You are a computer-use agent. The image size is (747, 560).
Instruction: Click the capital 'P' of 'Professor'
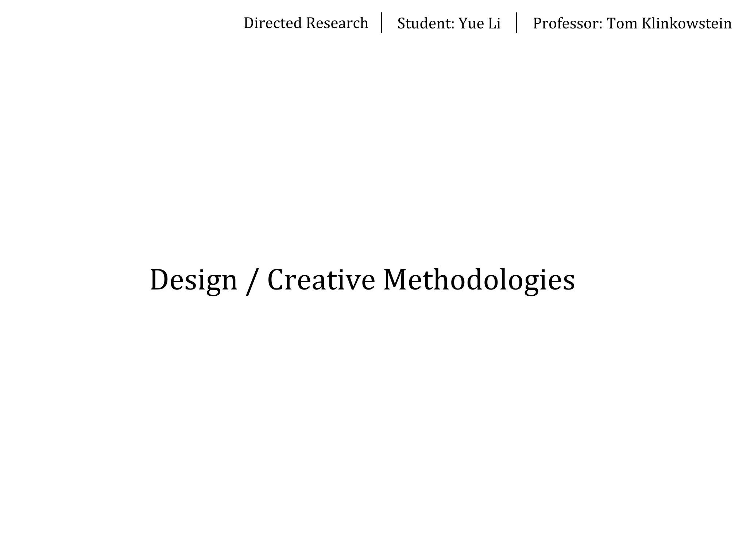(x=538, y=24)
